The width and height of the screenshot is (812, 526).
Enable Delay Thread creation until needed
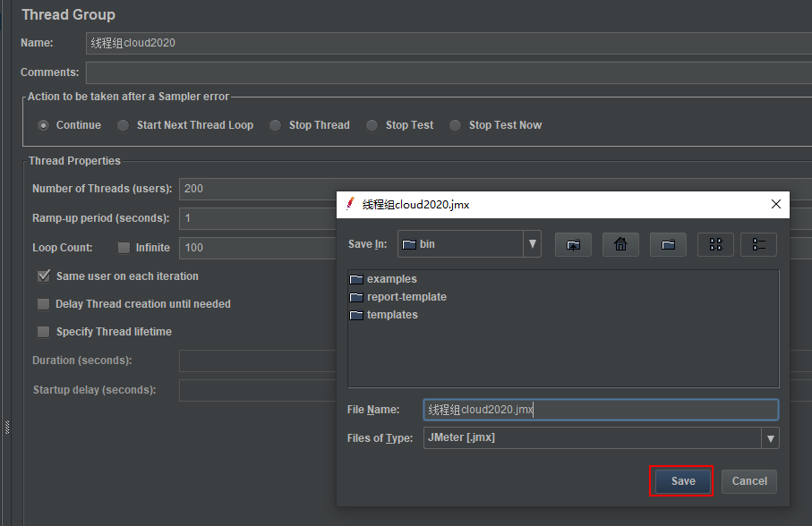(44, 304)
